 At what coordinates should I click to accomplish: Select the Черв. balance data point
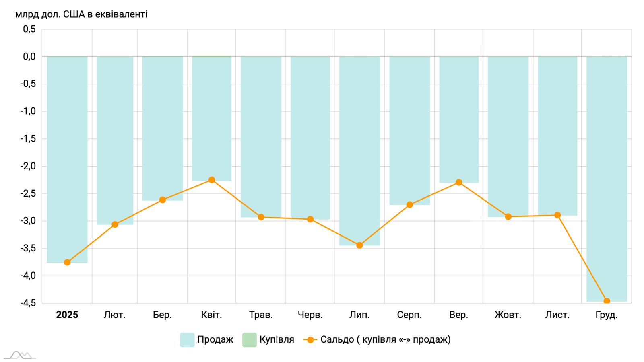[310, 219]
